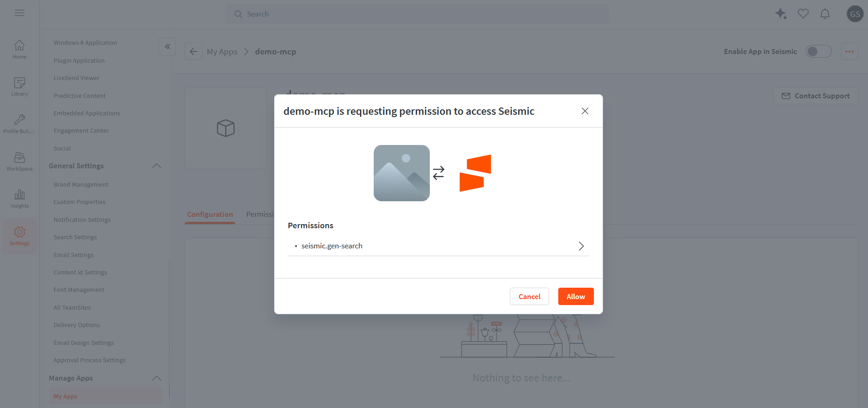Open the GS user avatar menu

(855, 14)
